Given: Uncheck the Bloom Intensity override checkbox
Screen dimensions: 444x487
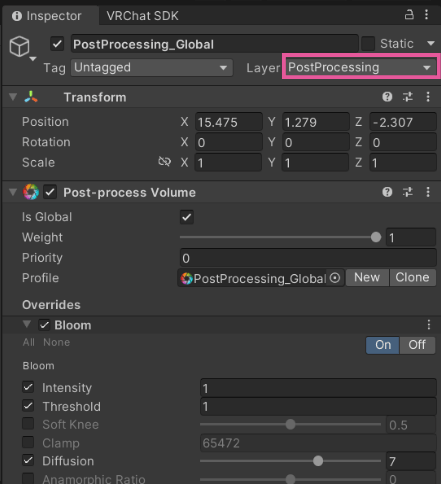Looking at the screenshot, I should 28,387.
